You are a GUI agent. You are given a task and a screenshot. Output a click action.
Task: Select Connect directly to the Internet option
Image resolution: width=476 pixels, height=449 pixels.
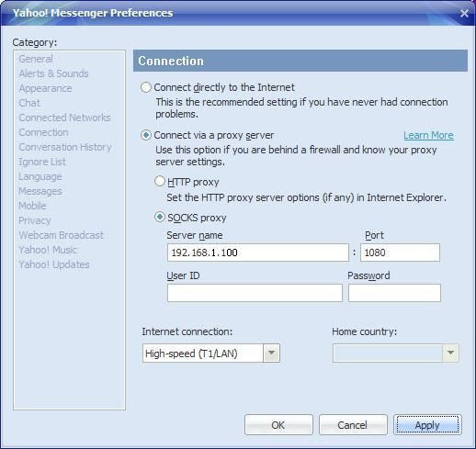click(x=146, y=87)
